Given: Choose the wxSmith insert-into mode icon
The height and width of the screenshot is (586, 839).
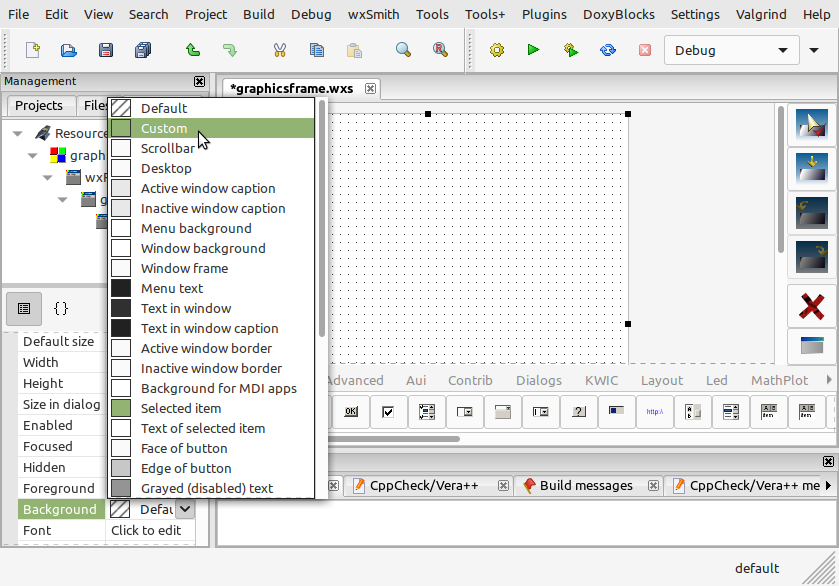Looking at the screenshot, I should [x=812, y=169].
